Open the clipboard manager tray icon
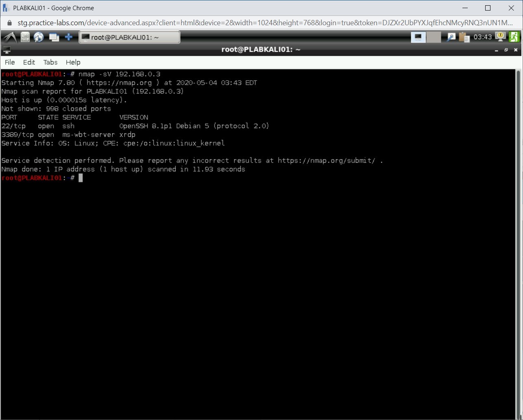This screenshot has height=420, width=523. [464, 37]
